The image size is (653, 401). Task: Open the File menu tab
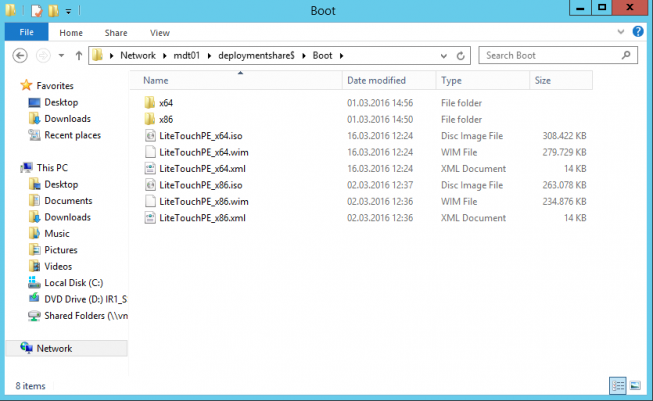click(x=26, y=32)
